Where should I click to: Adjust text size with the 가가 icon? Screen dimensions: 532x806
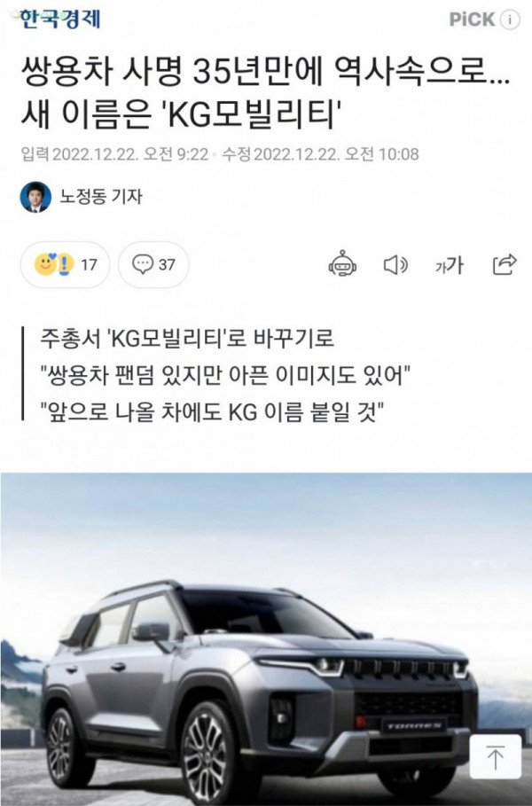[450, 265]
